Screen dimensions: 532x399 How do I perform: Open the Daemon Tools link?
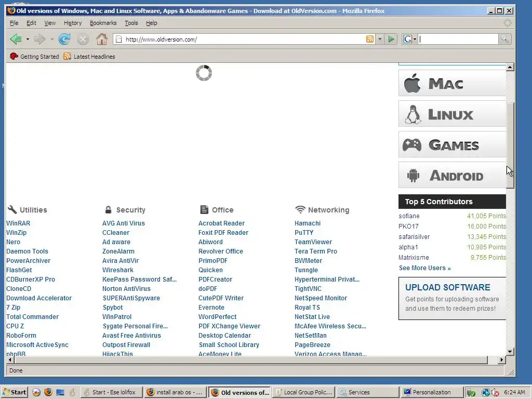click(x=27, y=251)
